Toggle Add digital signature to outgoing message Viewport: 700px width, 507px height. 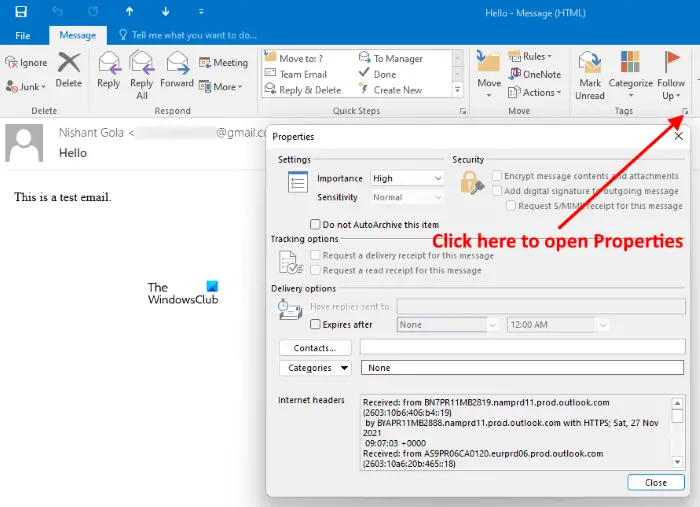point(497,191)
